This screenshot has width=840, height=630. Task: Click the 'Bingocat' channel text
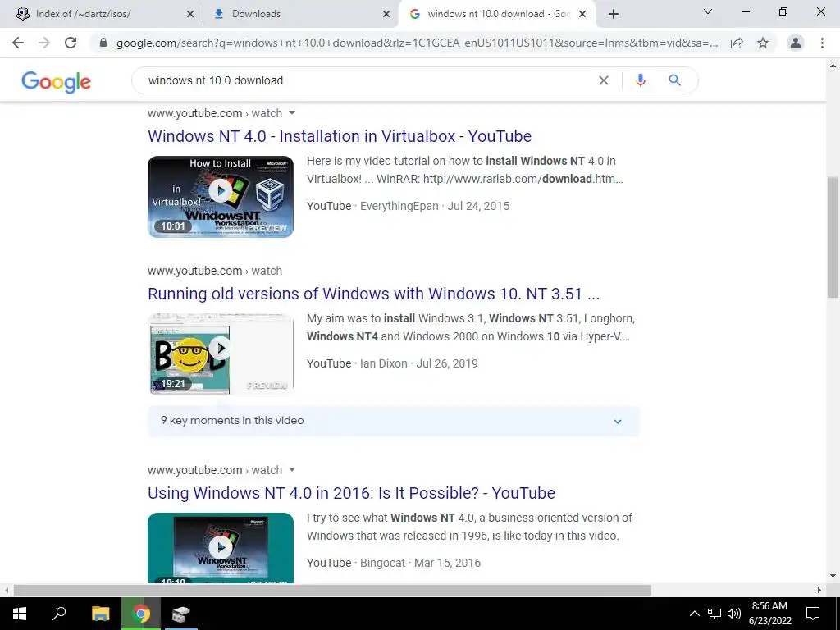click(383, 563)
